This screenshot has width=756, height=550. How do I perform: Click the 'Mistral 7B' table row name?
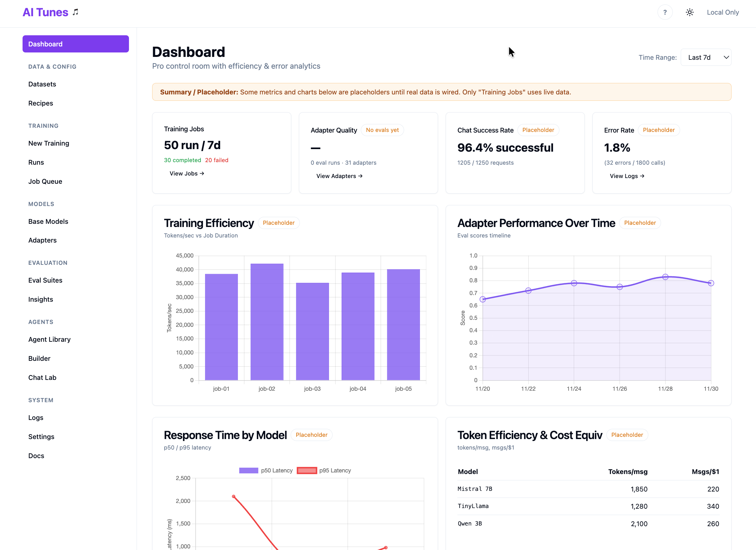click(x=475, y=489)
